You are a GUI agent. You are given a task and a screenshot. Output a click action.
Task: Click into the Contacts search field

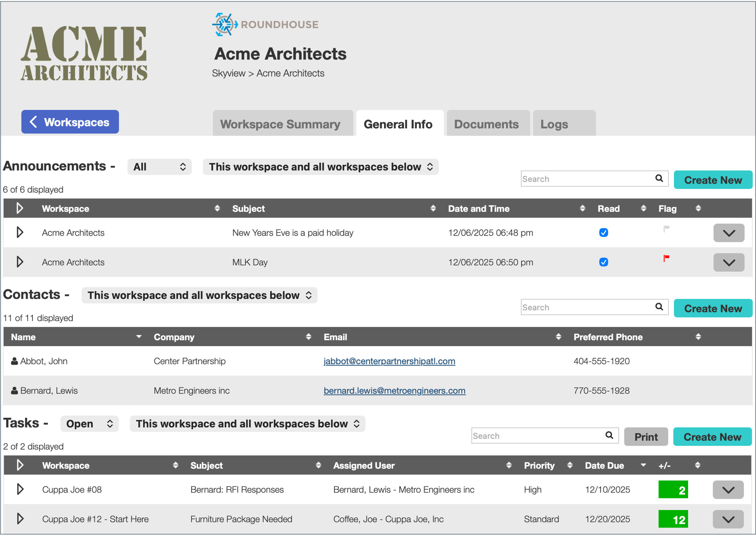tap(586, 307)
